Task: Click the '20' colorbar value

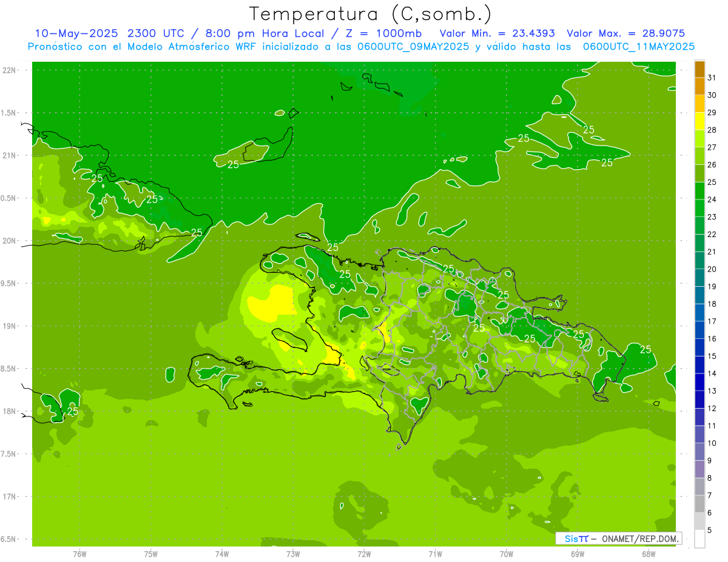Action: tap(712, 269)
